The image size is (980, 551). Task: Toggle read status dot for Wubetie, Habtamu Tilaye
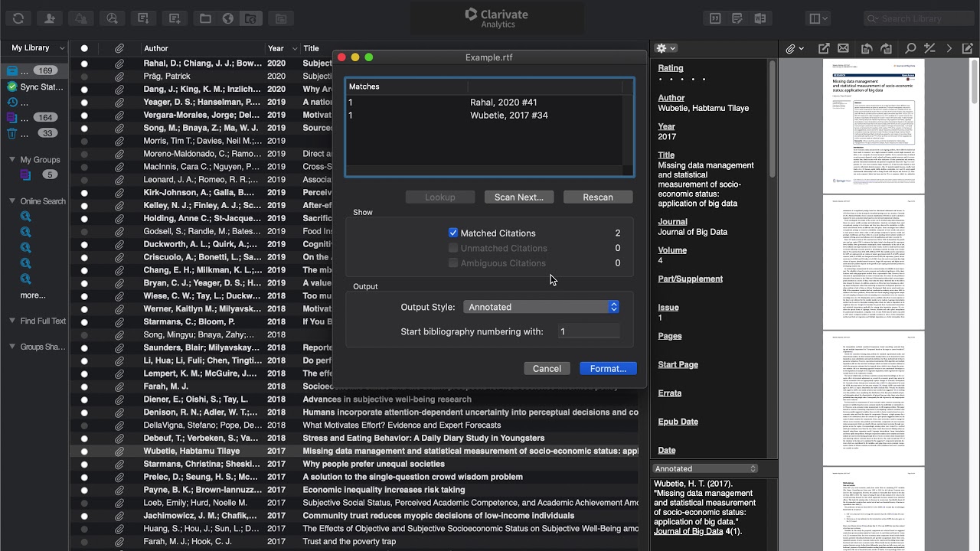pos(84,451)
